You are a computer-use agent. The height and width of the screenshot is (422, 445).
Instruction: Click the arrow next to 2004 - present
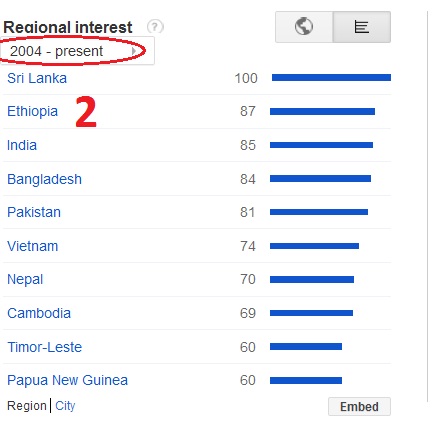point(134,51)
